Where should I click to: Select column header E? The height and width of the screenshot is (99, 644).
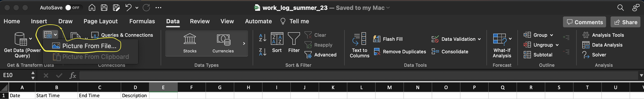(163, 87)
